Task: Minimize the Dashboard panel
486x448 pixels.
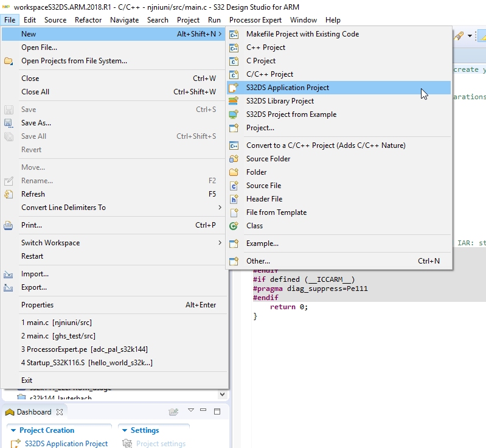Action: point(203,410)
